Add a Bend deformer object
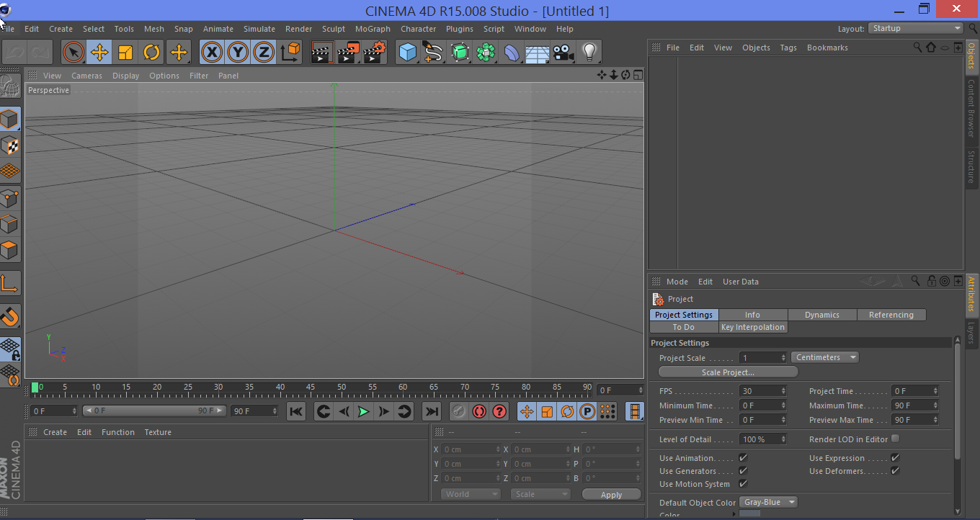Image resolution: width=980 pixels, height=520 pixels. pyautogui.click(x=512, y=52)
